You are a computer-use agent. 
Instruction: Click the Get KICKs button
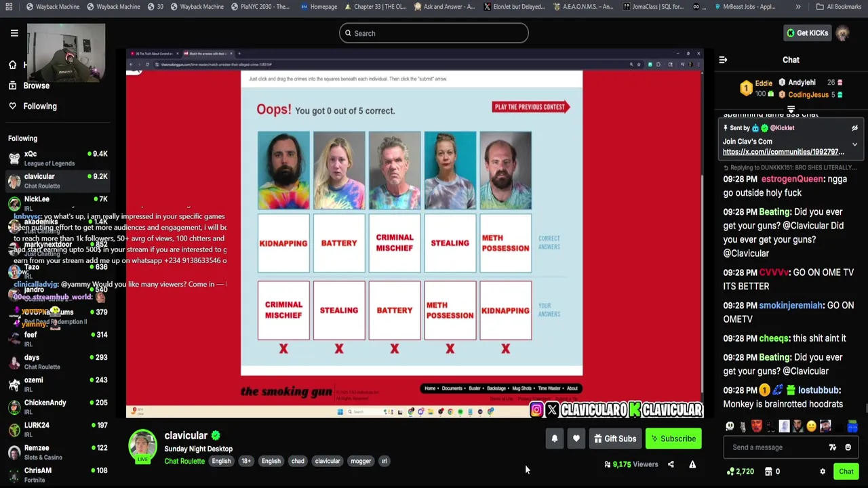tap(807, 33)
